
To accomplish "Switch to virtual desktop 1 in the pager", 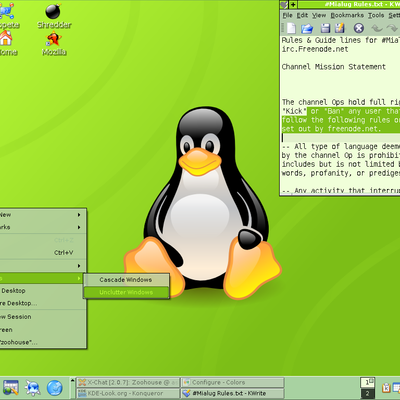I will pyautogui.click(x=368, y=382).
